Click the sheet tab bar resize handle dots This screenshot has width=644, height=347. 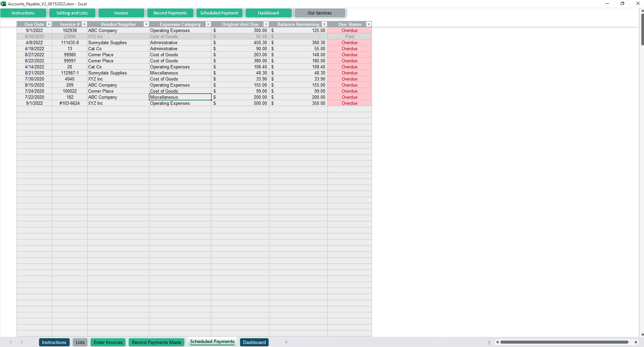tap(489, 342)
